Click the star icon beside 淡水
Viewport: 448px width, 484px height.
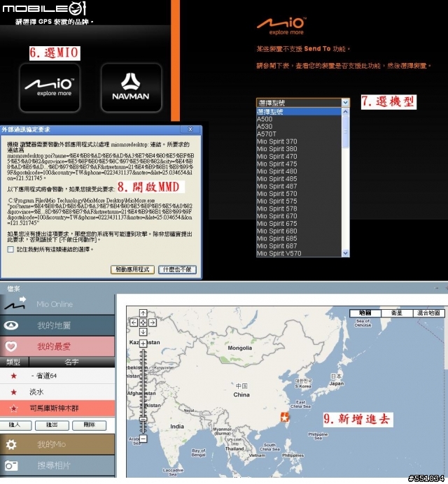(x=13, y=392)
